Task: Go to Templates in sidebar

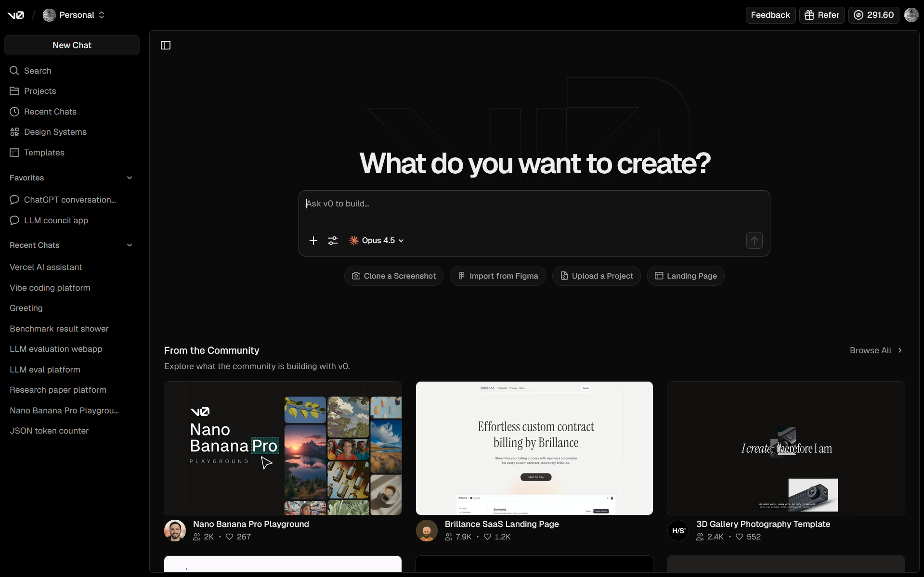Action: pos(44,153)
